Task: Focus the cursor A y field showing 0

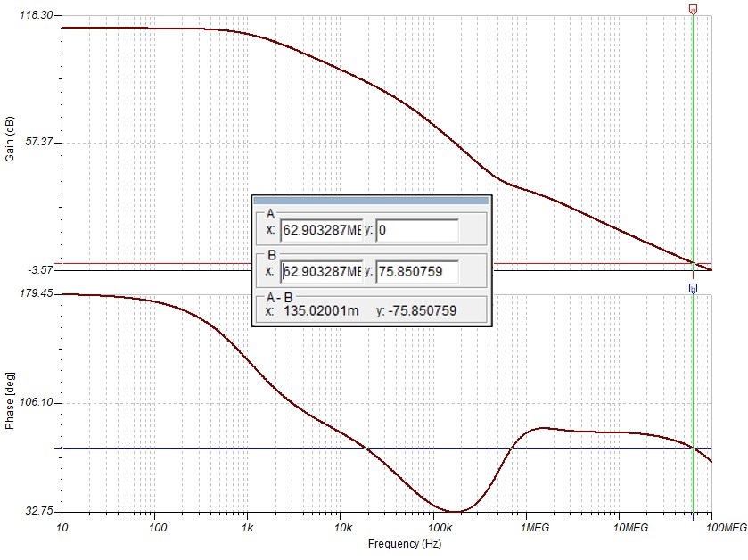Action: tap(416, 231)
